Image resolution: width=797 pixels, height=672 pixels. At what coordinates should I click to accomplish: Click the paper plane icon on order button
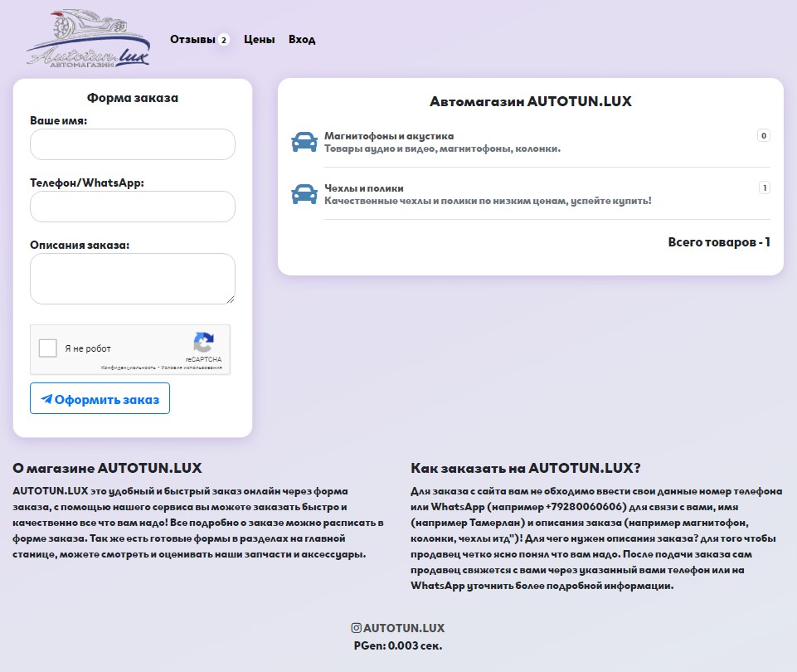point(46,399)
